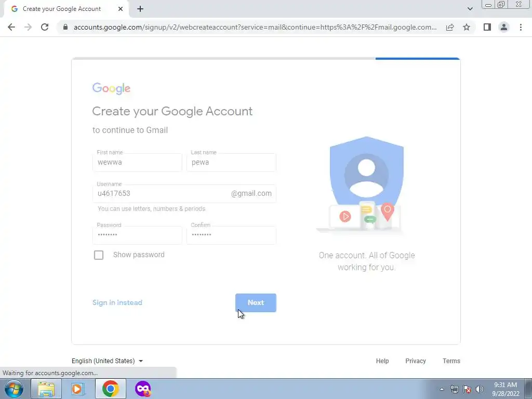Open a new tab with the plus icon

(x=140, y=9)
